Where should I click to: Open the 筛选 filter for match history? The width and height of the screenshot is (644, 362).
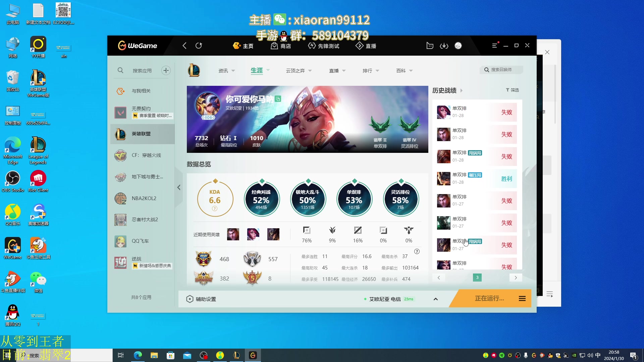coord(512,90)
